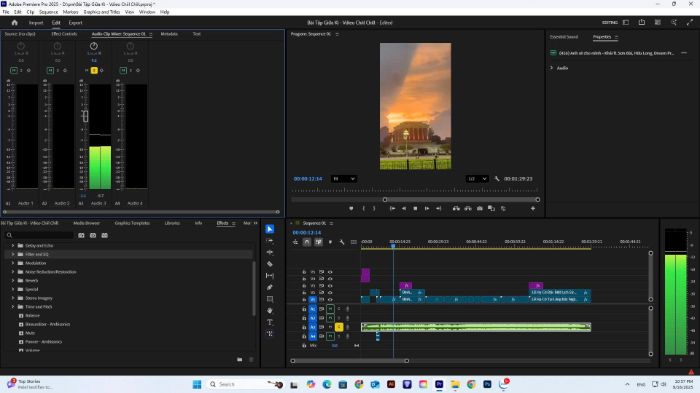Expand the Time and Pitch folder
Screen dimensions: 700x393
12,307
